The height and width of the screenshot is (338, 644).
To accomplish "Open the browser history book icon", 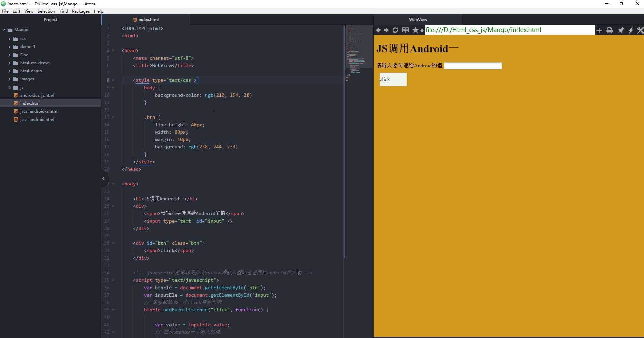I will 405,30.
